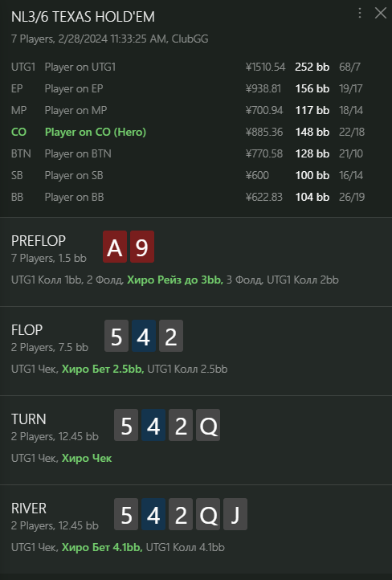Image resolution: width=392 pixels, height=580 pixels.
Task: Select the blue 4 card on the flop
Action: point(144,336)
